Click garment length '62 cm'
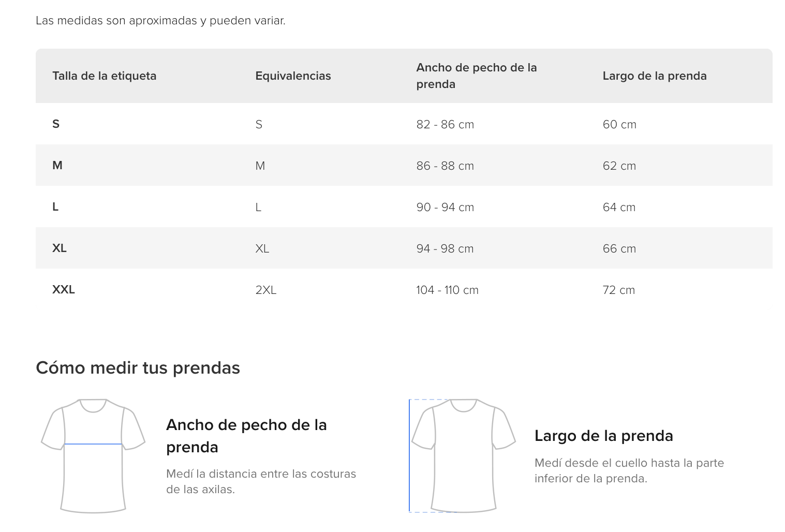This screenshot has width=785, height=532. pyautogui.click(x=619, y=166)
